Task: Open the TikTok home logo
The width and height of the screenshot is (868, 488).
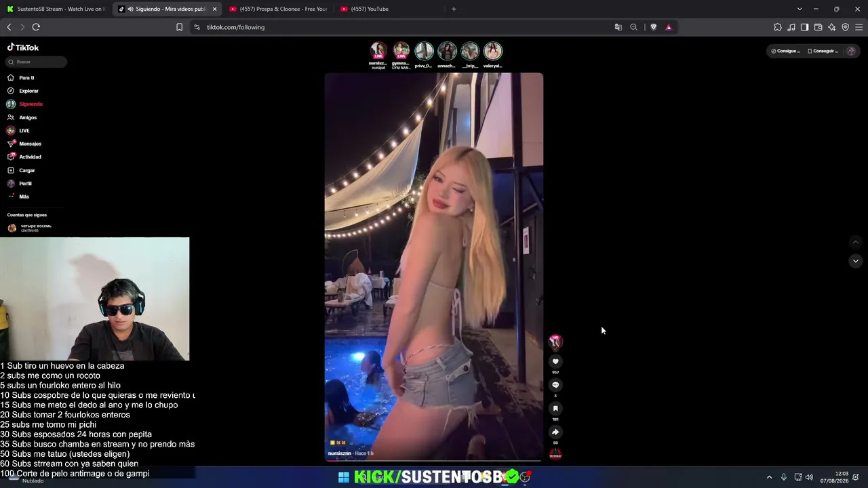Action: 23,47
